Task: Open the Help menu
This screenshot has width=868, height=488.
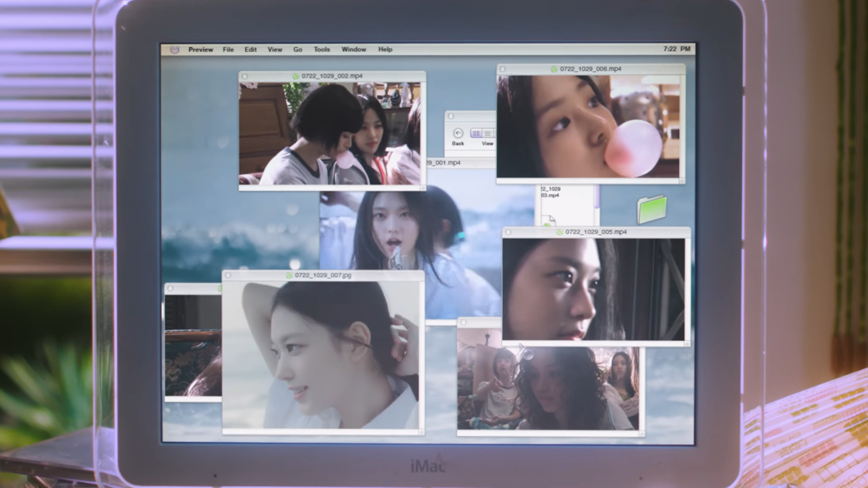Action: (x=385, y=49)
